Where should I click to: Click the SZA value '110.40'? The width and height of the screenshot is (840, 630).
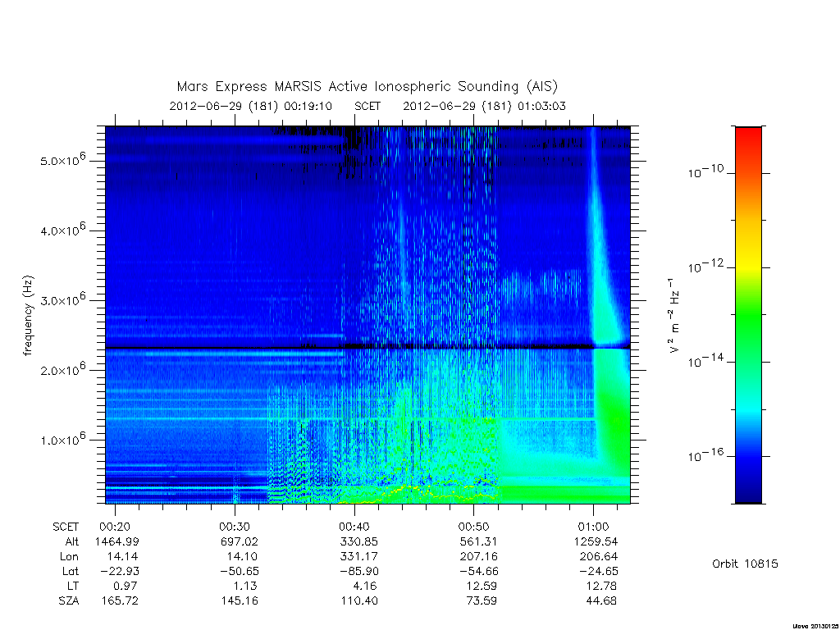pyautogui.click(x=359, y=601)
